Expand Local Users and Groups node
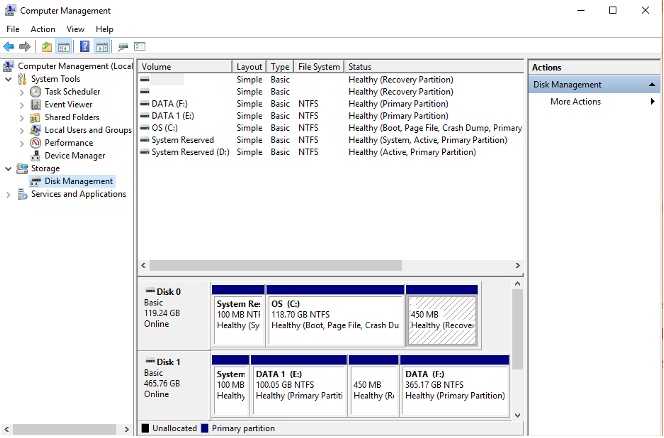 tap(22, 130)
